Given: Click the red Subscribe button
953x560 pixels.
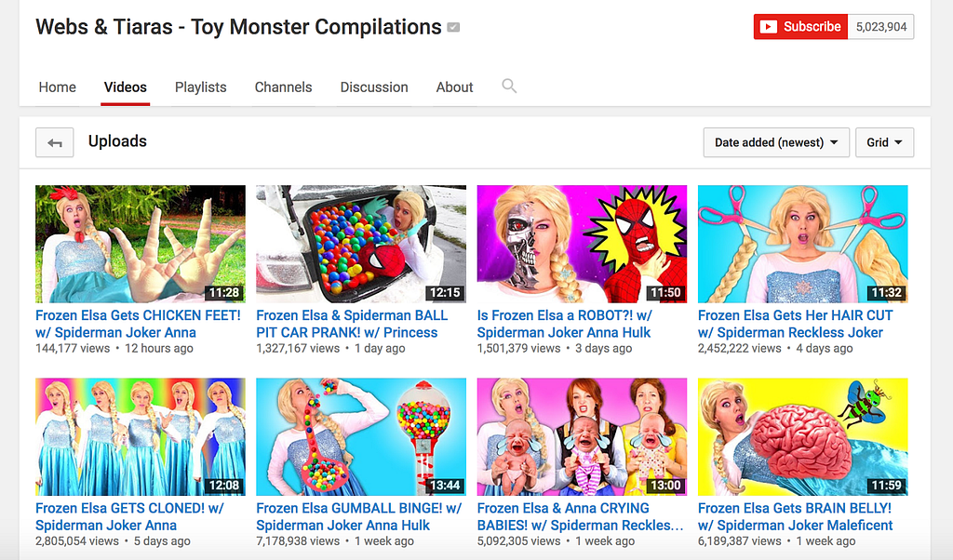Looking at the screenshot, I should click(x=800, y=27).
